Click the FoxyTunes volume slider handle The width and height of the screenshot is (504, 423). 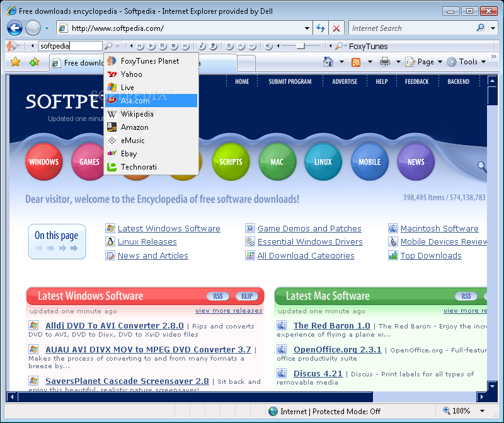coord(301,46)
